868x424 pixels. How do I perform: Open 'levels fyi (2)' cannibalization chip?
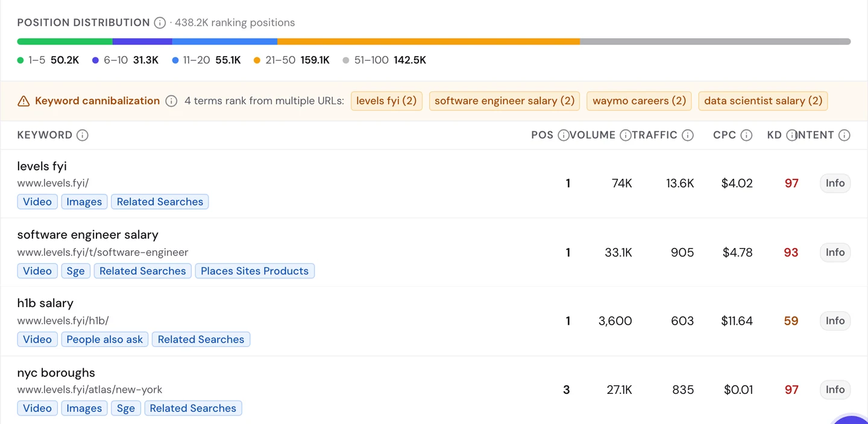pyautogui.click(x=386, y=101)
